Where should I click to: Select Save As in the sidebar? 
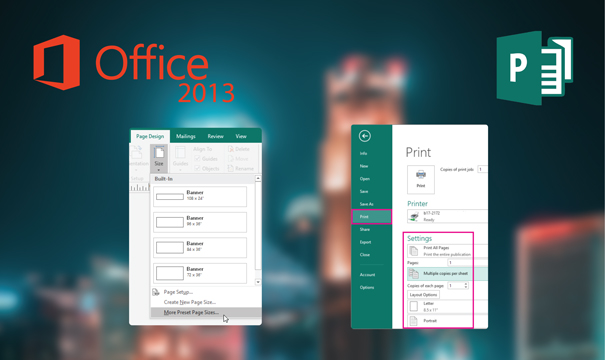click(x=366, y=204)
